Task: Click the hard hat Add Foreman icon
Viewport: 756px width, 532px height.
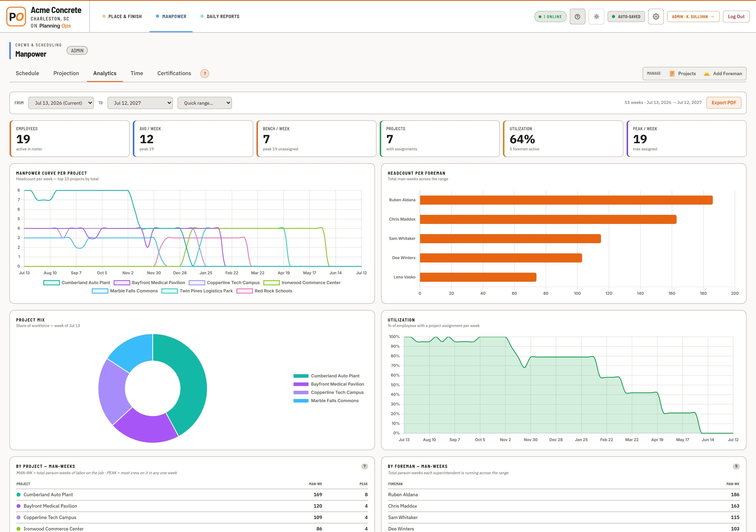Action: 706,74
